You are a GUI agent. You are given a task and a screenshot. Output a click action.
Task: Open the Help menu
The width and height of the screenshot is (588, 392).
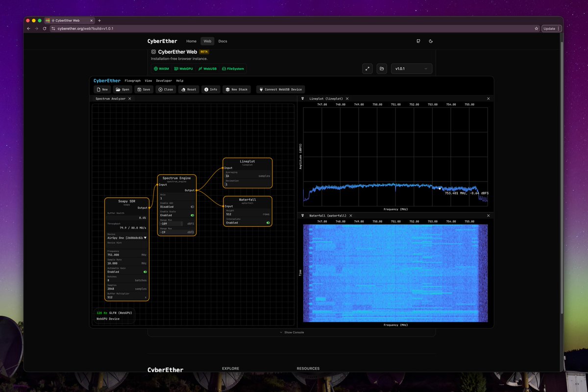(180, 81)
